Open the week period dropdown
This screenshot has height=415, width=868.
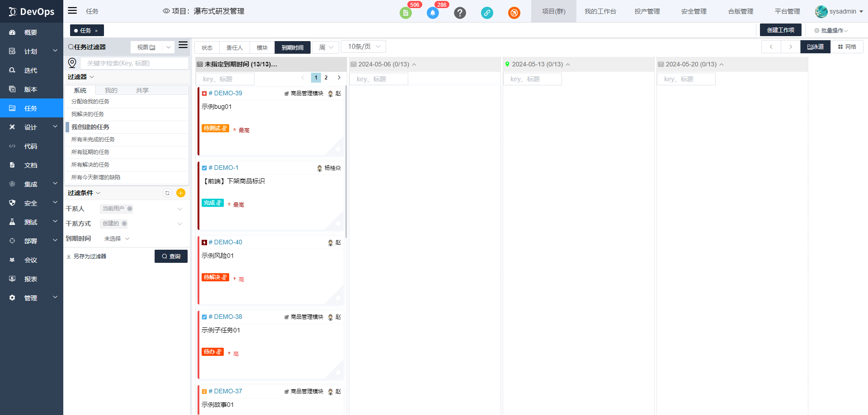coord(325,47)
